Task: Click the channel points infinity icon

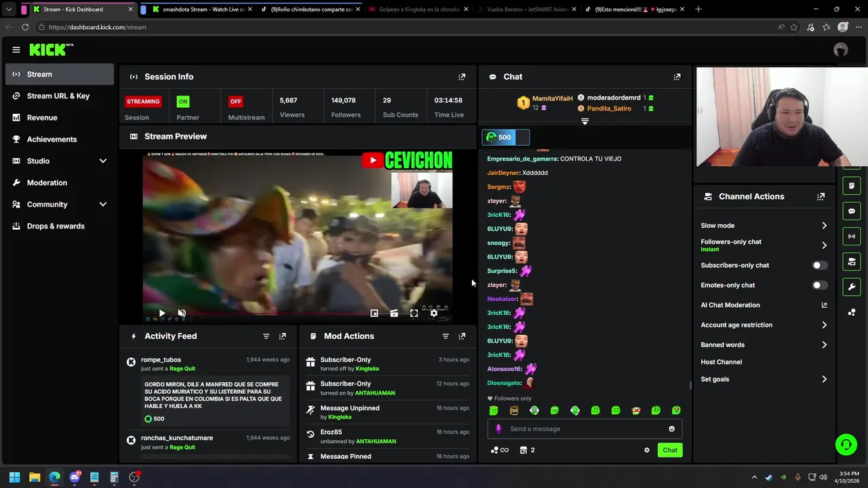Action: tap(500, 450)
